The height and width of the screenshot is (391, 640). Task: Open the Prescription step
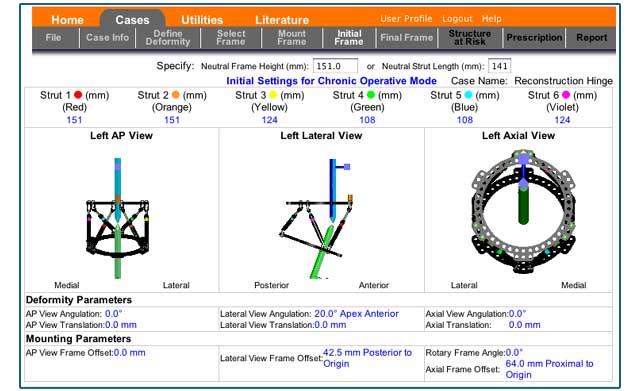coord(534,38)
